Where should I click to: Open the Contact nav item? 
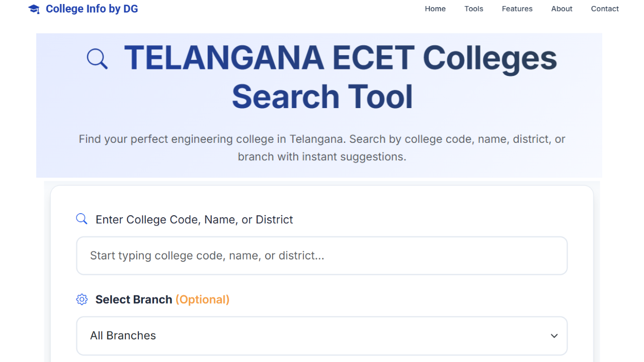[605, 9]
